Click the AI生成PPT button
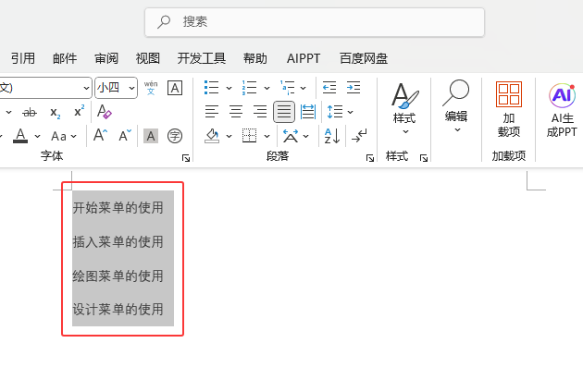Screen dimensions: 583x392 click(562, 110)
